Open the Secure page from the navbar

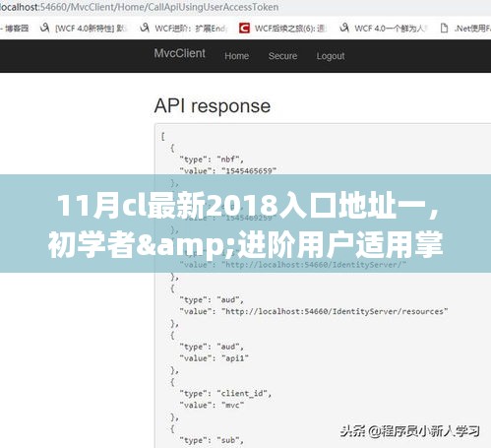tap(282, 56)
